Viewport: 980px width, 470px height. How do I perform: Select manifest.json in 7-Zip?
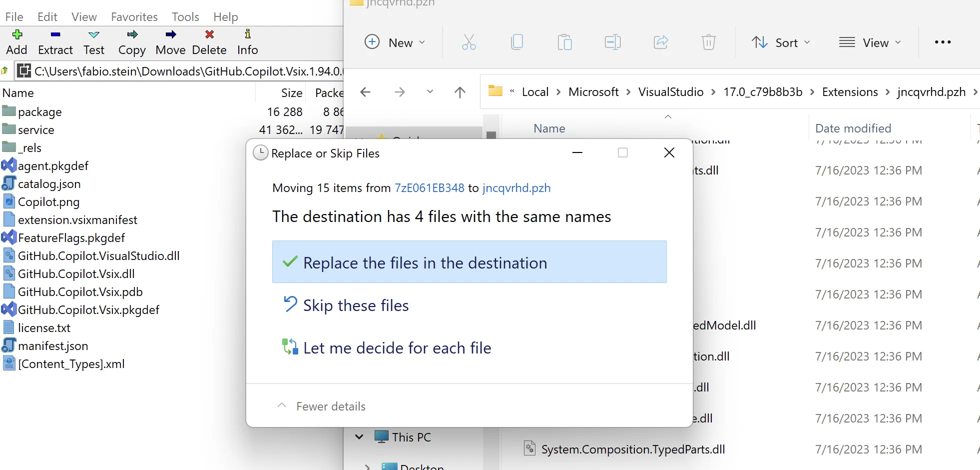[x=45, y=345]
